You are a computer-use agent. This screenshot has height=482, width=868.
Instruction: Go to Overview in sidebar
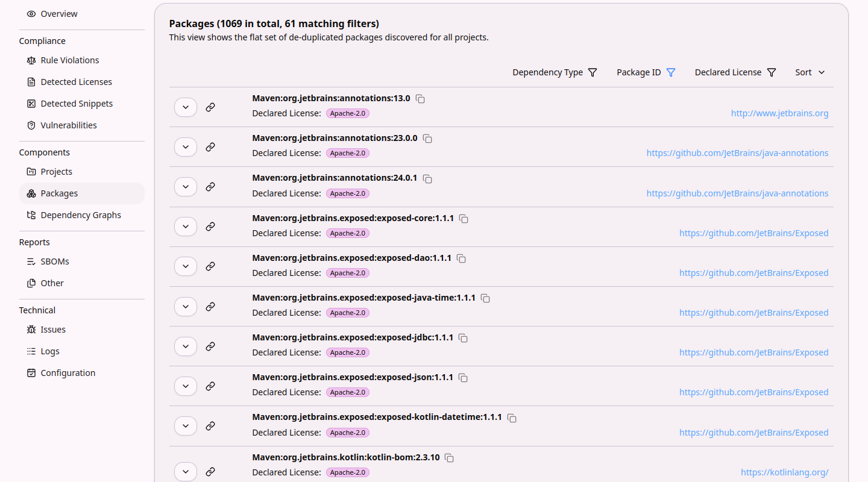tap(82, 14)
